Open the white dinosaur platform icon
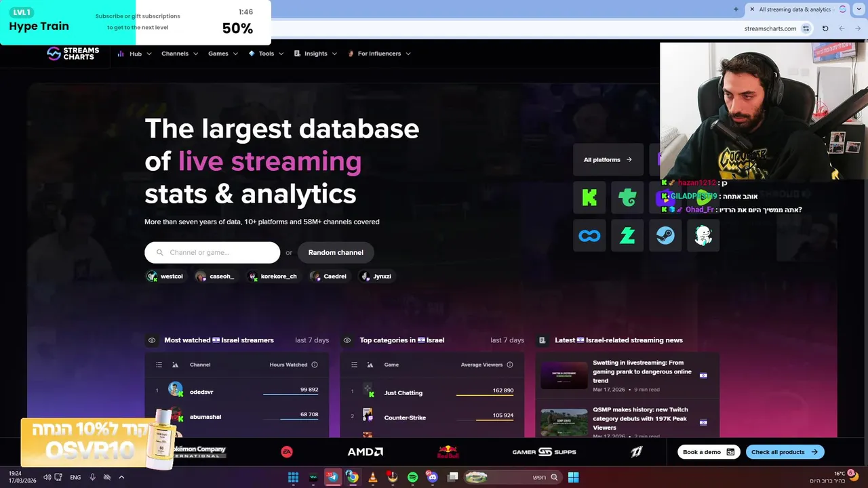This screenshot has height=488, width=868. [703, 236]
